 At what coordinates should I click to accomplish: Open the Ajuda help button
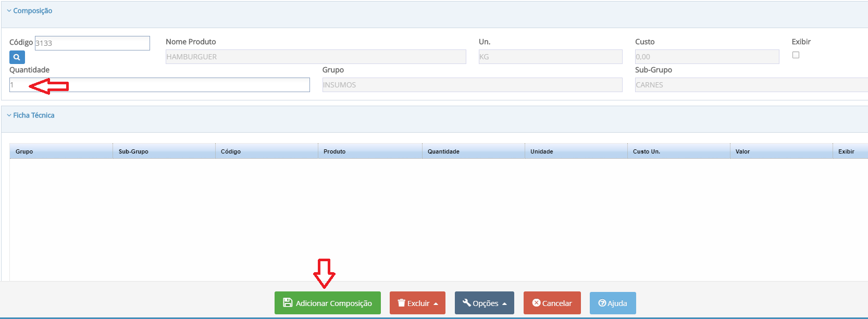click(613, 303)
